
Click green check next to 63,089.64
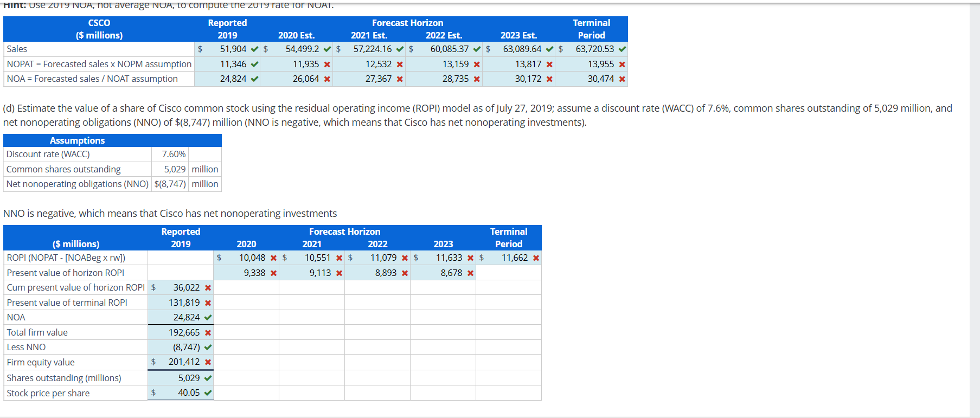pos(549,49)
